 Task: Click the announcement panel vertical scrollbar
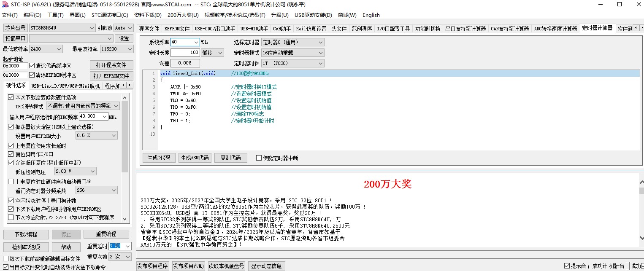[x=641, y=210]
